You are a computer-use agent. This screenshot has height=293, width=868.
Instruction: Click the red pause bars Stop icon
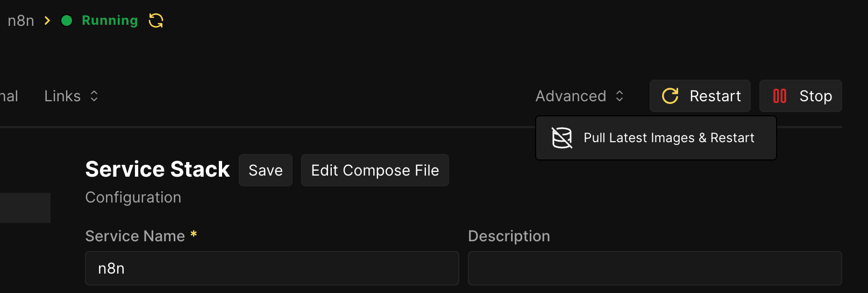coord(779,96)
